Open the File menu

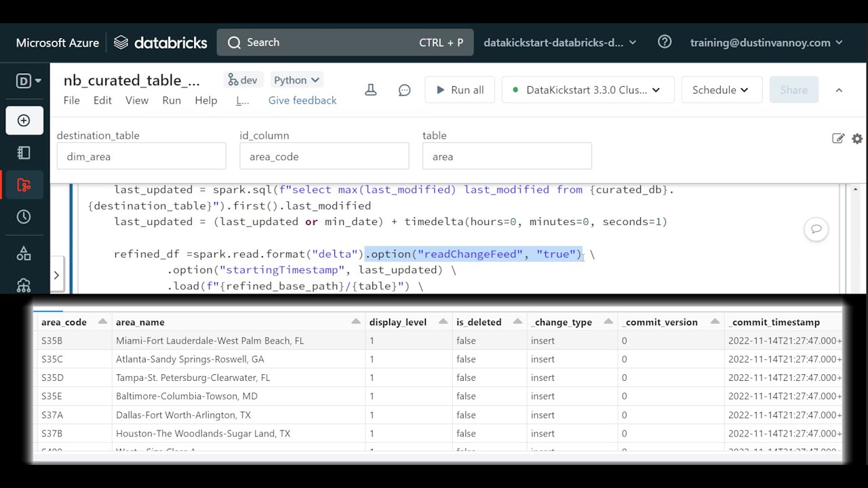point(71,100)
